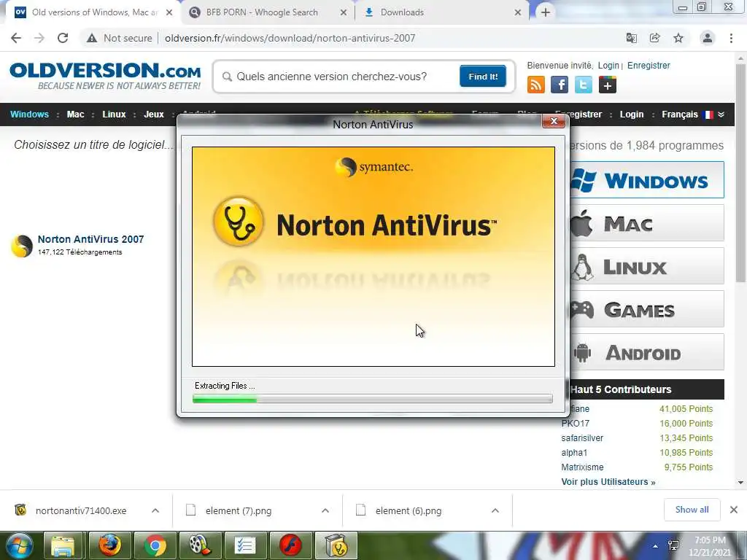This screenshot has width=747, height=560.
Task: Open a new browser tab
Action: tap(546, 12)
